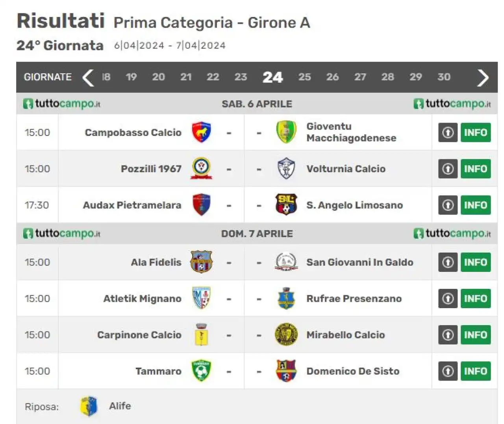
Task: Click the Ala Fidelis team crest
Action: [x=201, y=262]
